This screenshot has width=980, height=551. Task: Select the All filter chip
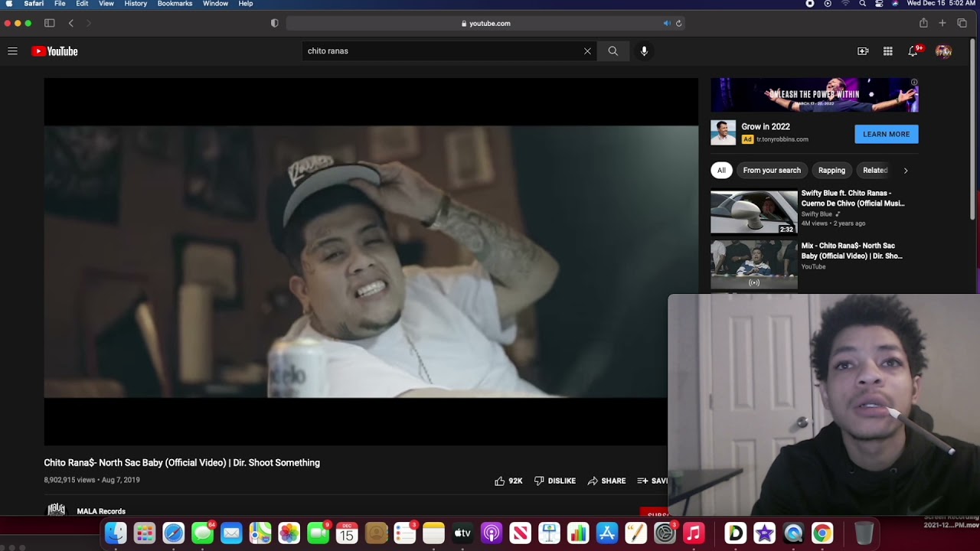[721, 171]
